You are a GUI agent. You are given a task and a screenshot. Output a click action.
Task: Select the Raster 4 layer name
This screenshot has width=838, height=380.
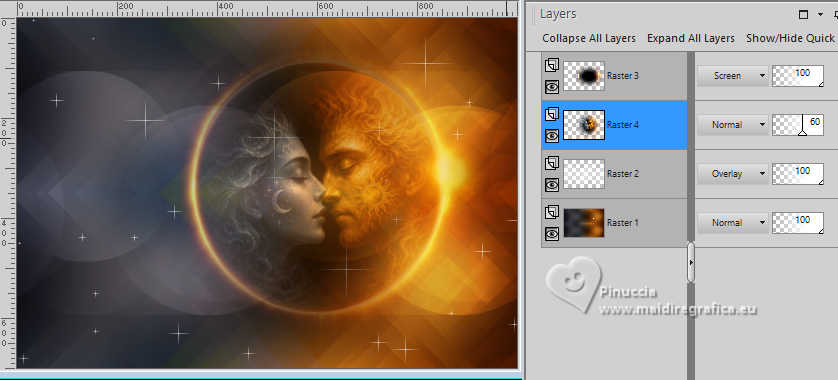click(623, 125)
